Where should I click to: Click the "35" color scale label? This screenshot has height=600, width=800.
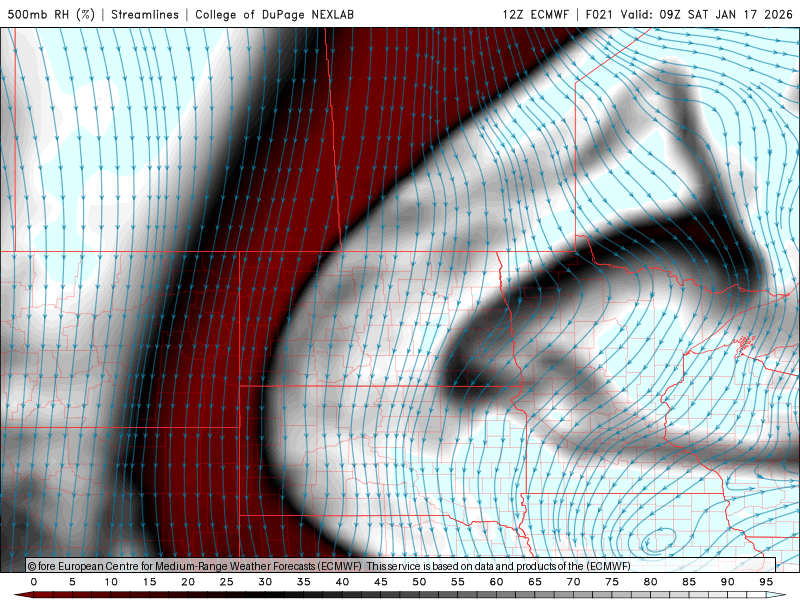(x=304, y=582)
